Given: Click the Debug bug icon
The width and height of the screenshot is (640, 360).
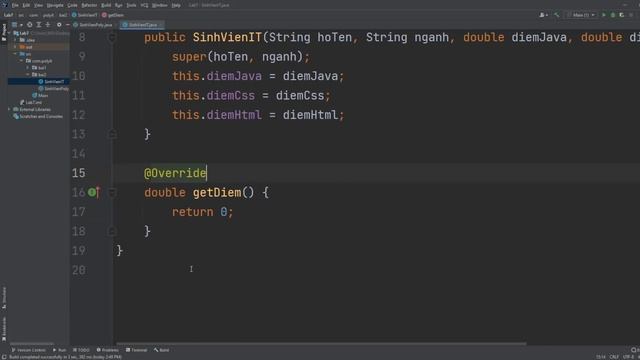Looking at the screenshot, I should pos(613,15).
